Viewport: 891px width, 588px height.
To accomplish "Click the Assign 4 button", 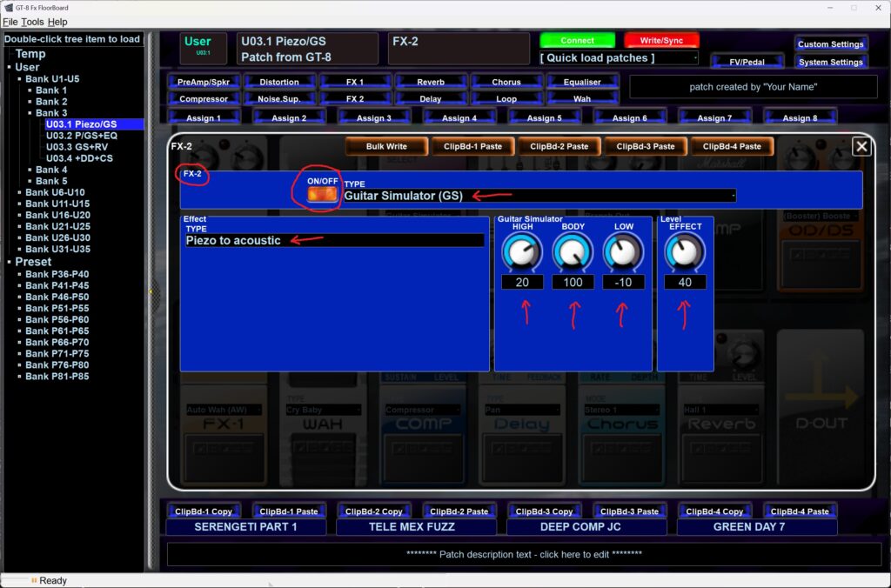I will tap(459, 118).
